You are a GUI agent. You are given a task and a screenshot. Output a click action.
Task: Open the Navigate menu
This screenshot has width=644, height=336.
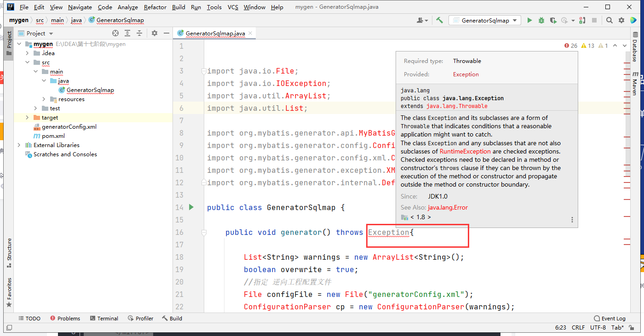click(80, 7)
